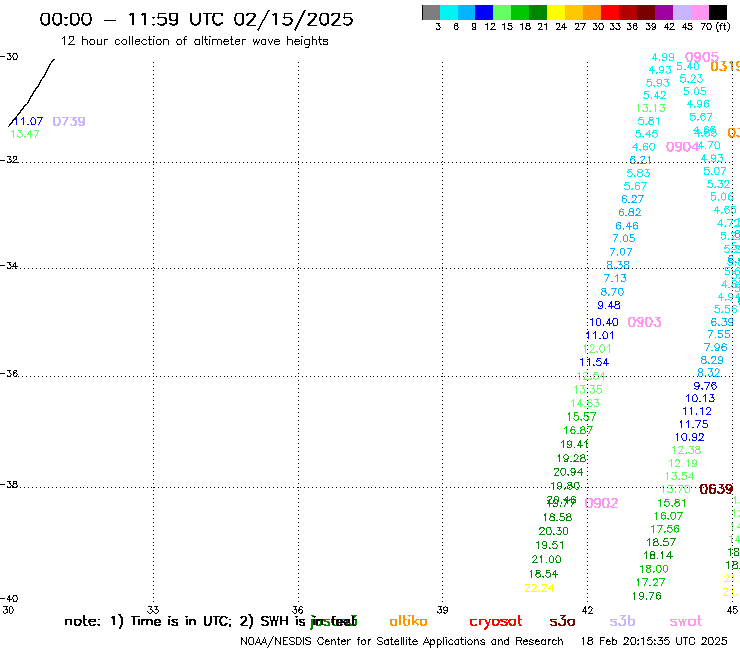This screenshot has height=650, width=740.
Task: Select the '16.07' wave height value
Action: (668, 516)
